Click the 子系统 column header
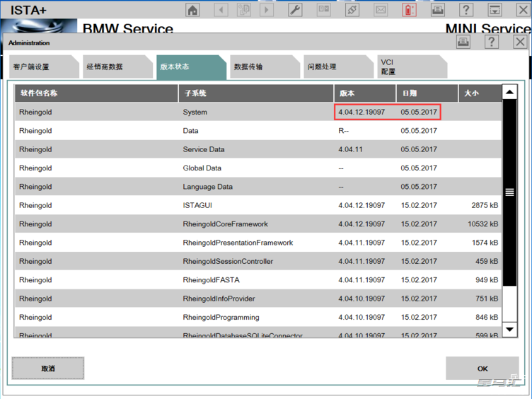 (256, 93)
